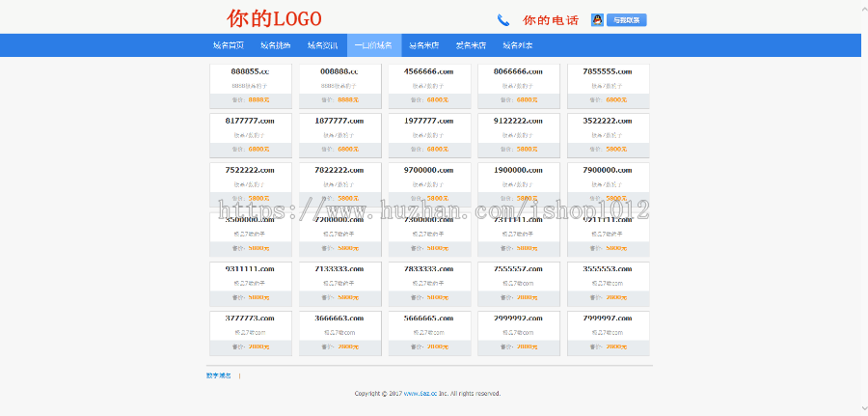Image resolution: width=868 pixels, height=416 pixels.
Task: Select the 3555553.com domain name
Action: pos(608,268)
